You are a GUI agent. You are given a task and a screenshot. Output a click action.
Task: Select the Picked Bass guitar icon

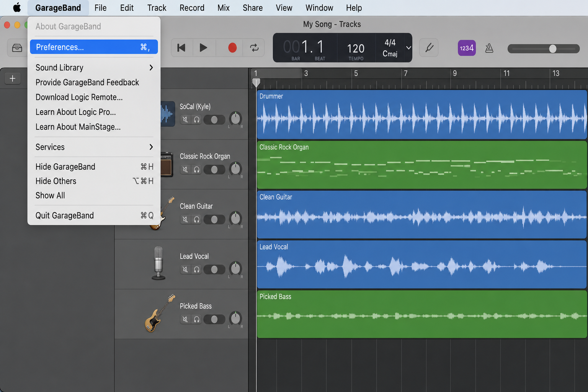[160, 313]
